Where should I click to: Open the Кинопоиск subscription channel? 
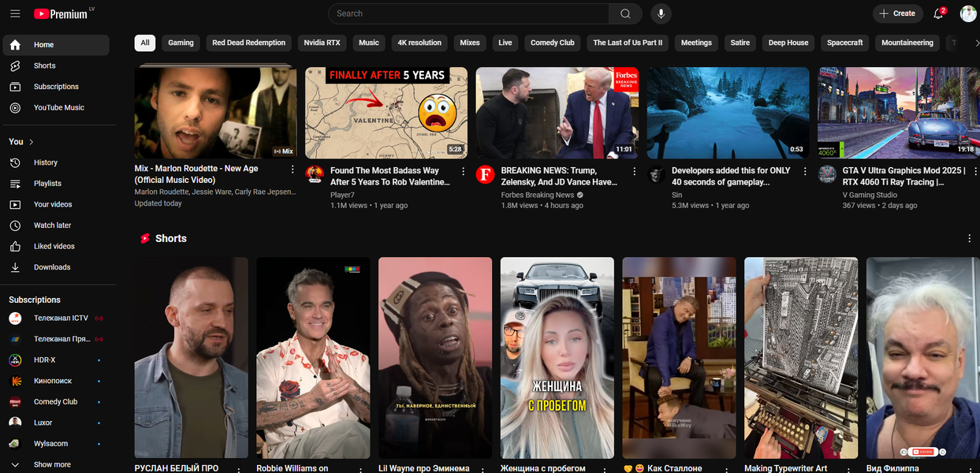pos(56,381)
